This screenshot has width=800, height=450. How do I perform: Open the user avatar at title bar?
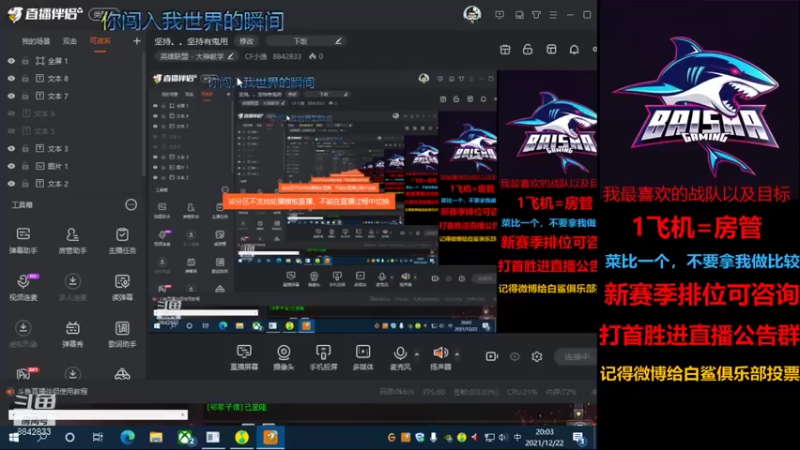[472, 14]
